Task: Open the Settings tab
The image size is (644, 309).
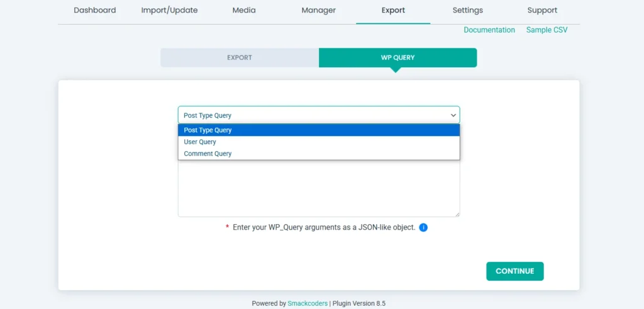Action: coord(467,10)
